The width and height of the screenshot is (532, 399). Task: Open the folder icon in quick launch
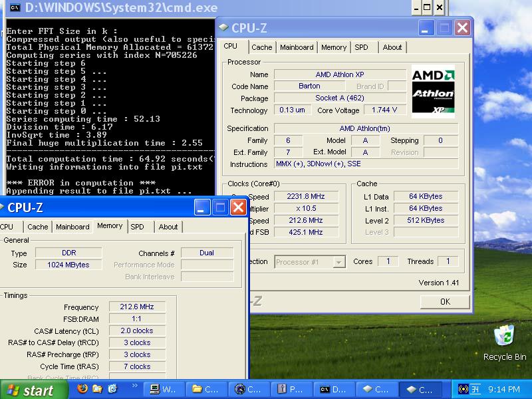(97, 389)
